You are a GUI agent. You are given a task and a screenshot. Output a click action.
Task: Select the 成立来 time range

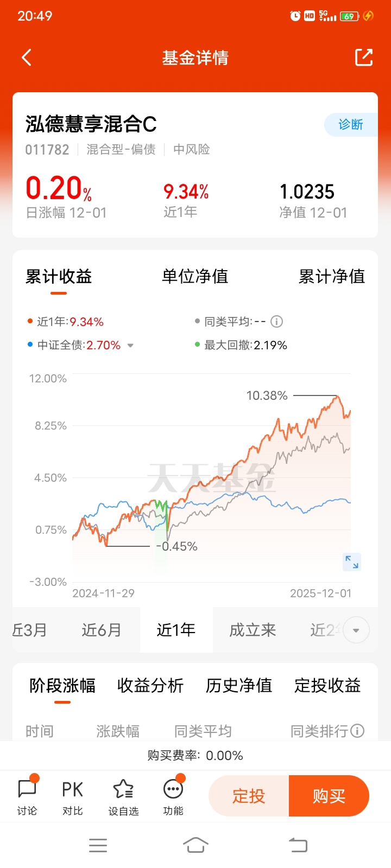[x=253, y=630]
